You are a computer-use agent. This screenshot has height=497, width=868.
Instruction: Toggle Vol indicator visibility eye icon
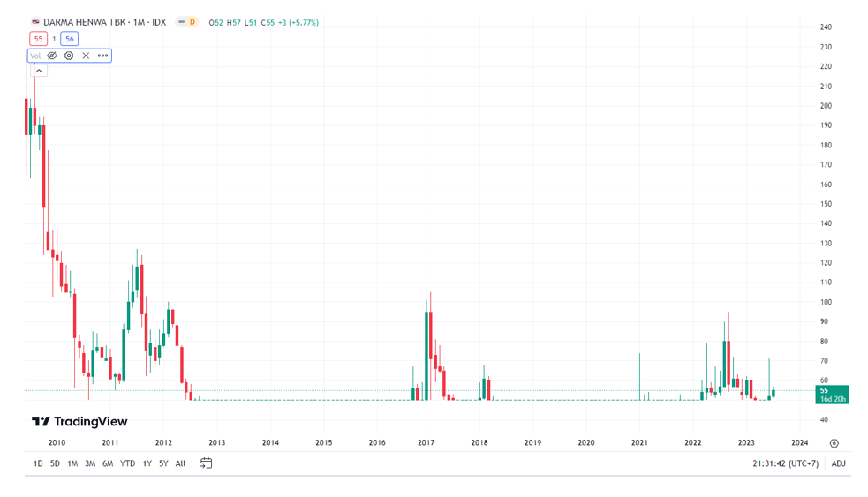coord(52,56)
